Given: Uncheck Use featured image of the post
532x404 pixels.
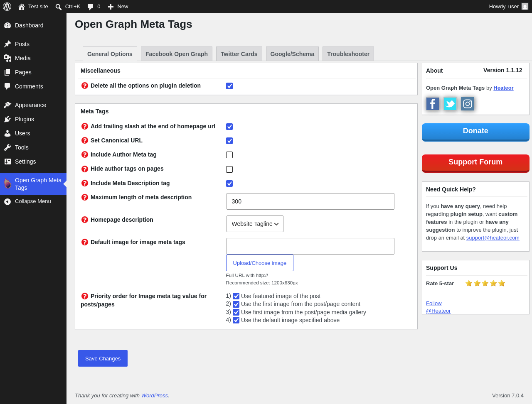Looking at the screenshot, I should [236, 296].
